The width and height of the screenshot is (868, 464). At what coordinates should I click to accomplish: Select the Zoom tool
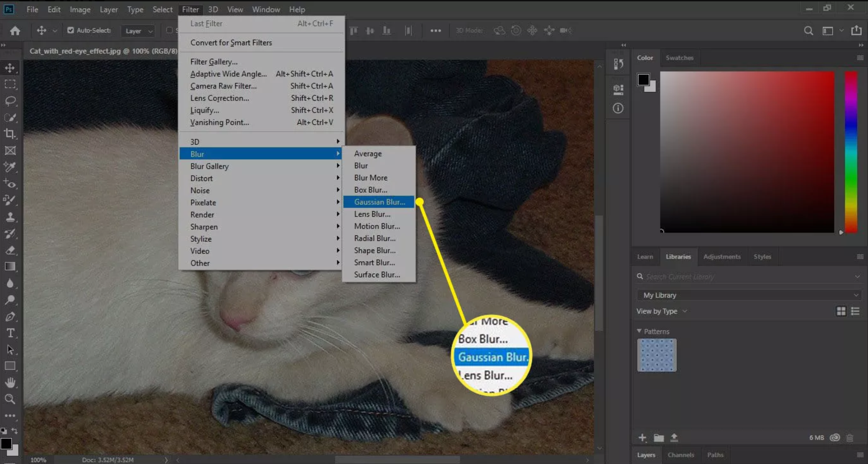10,399
